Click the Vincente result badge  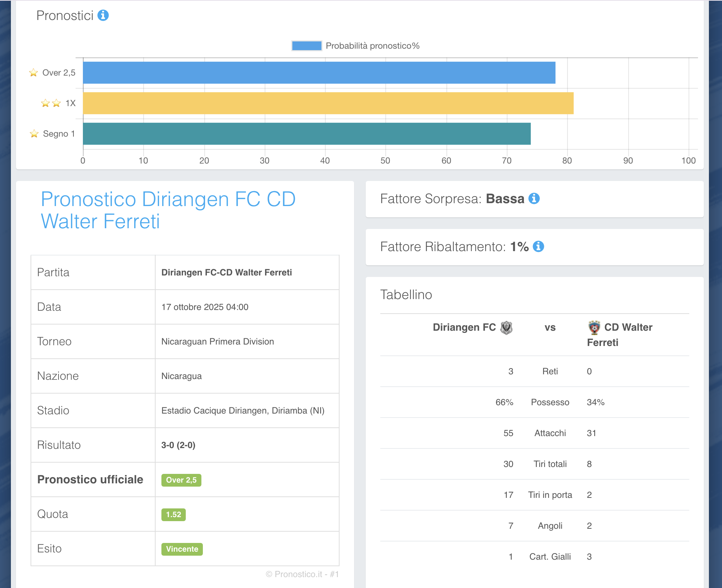tap(182, 549)
